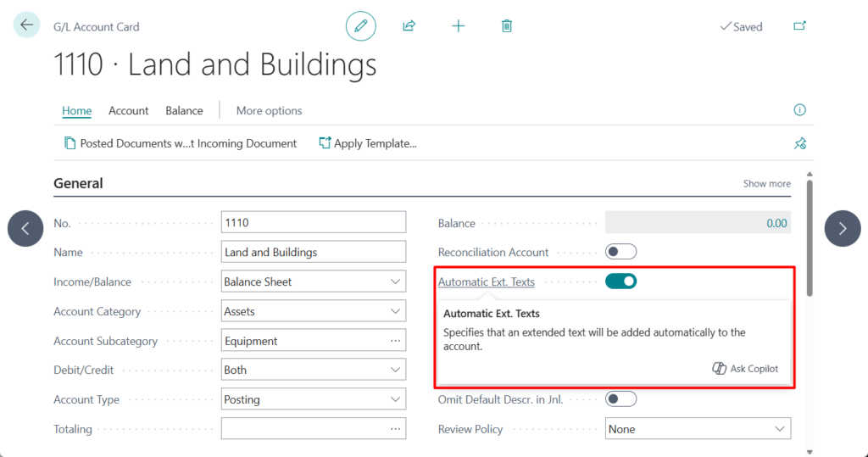The width and height of the screenshot is (868, 457).
Task: Click the pencil edit icon
Action: [361, 26]
